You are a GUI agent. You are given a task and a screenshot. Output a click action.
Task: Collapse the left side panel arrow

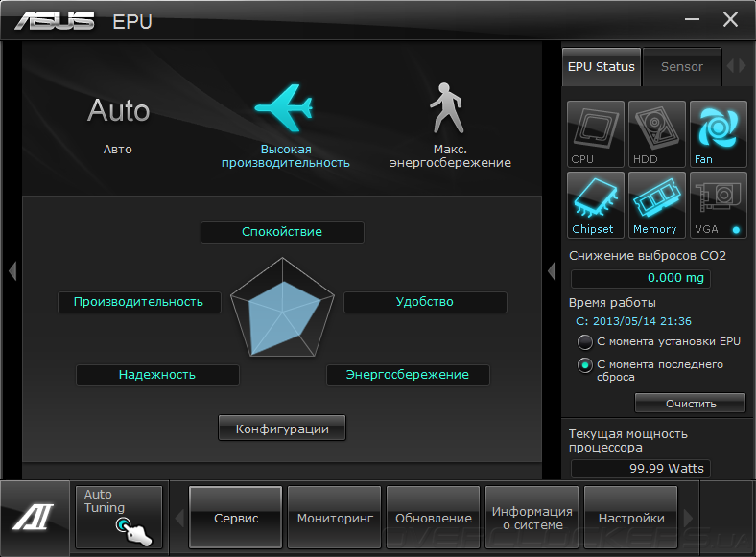12,270
